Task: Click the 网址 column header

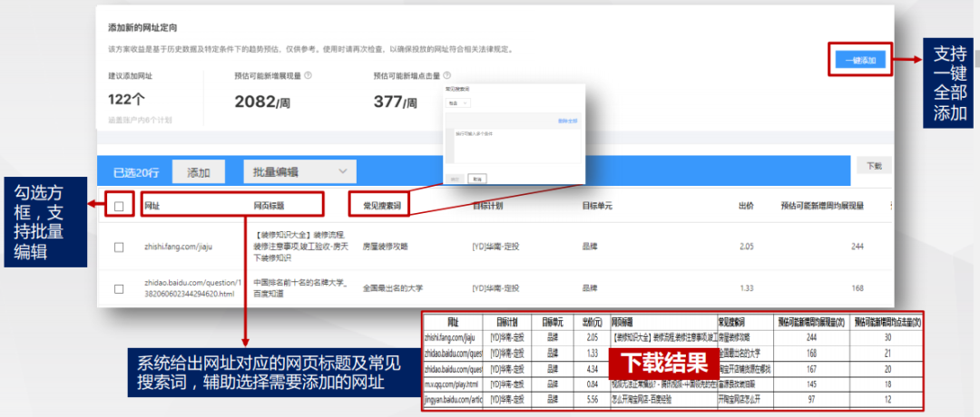Action: tap(152, 206)
